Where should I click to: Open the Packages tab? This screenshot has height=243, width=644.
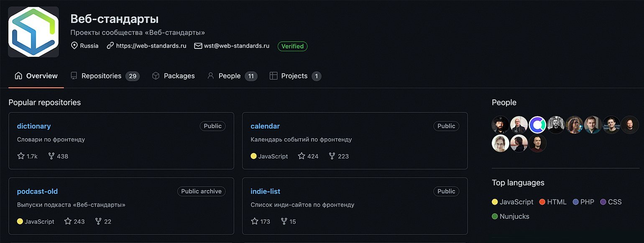pyautogui.click(x=174, y=76)
